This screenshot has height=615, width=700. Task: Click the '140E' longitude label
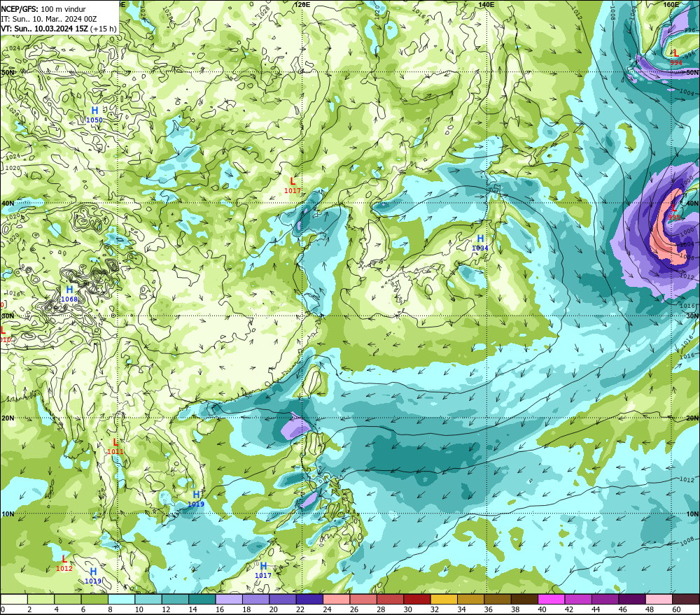(x=486, y=4)
